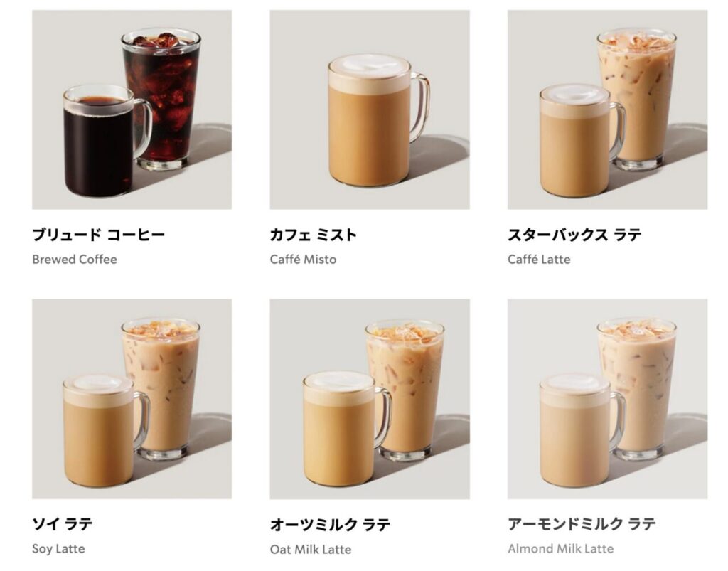This screenshot has height=571, width=728.
Task: Select the Oat Milk Latte English subtitle
Action: (311, 549)
